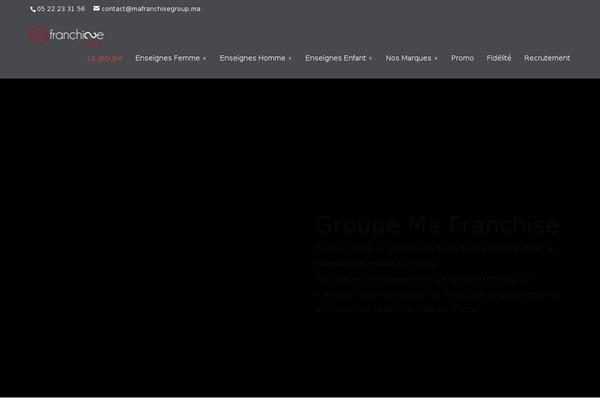The image size is (600, 400).
Task: Expand the Enseignes Femme dropdown arrow
Action: click(204, 59)
